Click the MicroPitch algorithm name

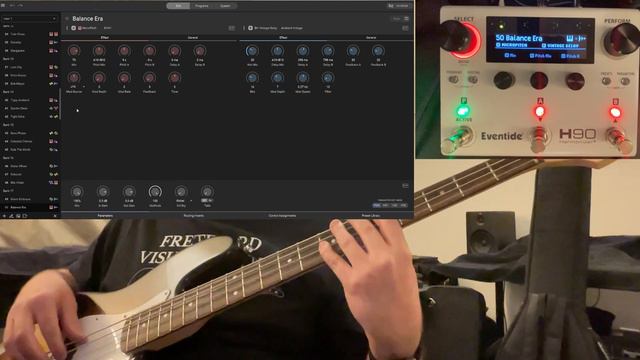coord(89,28)
